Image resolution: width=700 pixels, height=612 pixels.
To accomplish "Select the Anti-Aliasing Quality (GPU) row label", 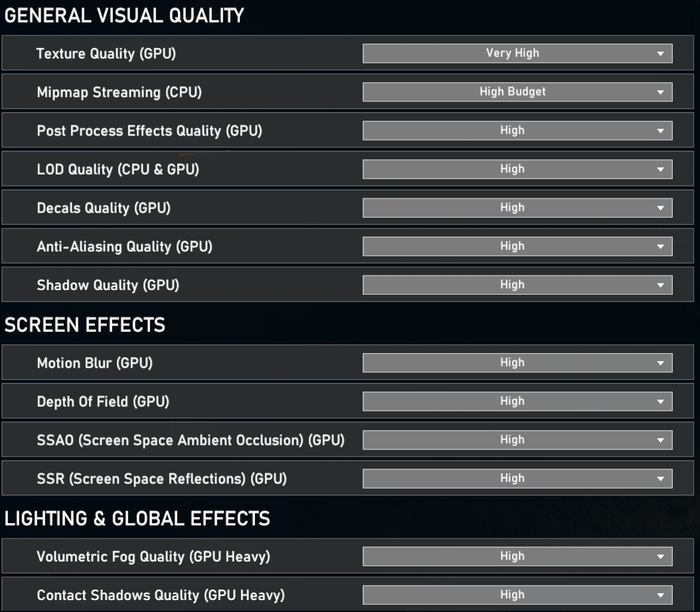I will 125,247.
